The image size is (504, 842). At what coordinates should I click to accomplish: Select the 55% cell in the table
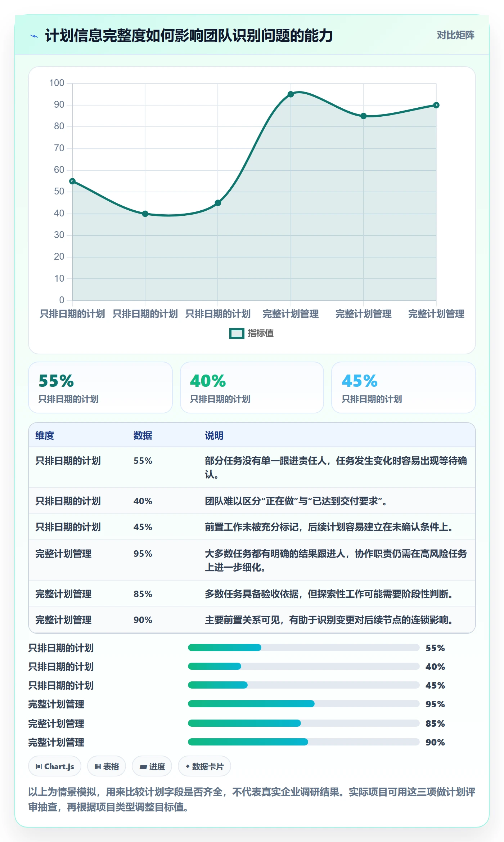(143, 461)
